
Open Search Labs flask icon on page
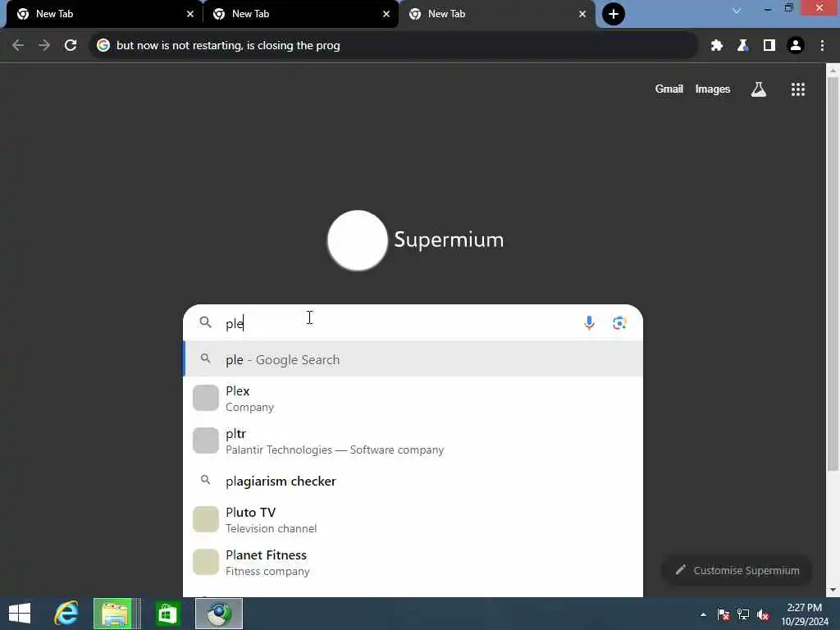[x=759, y=89]
